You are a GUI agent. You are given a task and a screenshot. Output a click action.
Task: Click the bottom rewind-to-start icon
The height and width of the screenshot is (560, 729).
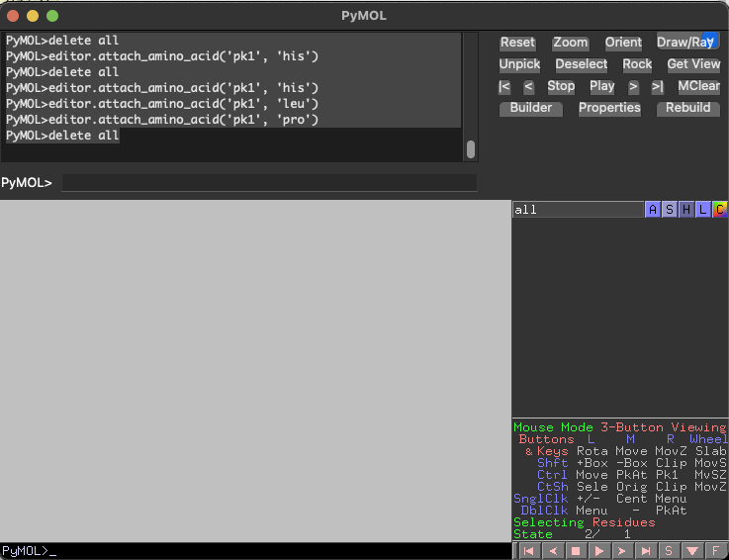click(528, 551)
